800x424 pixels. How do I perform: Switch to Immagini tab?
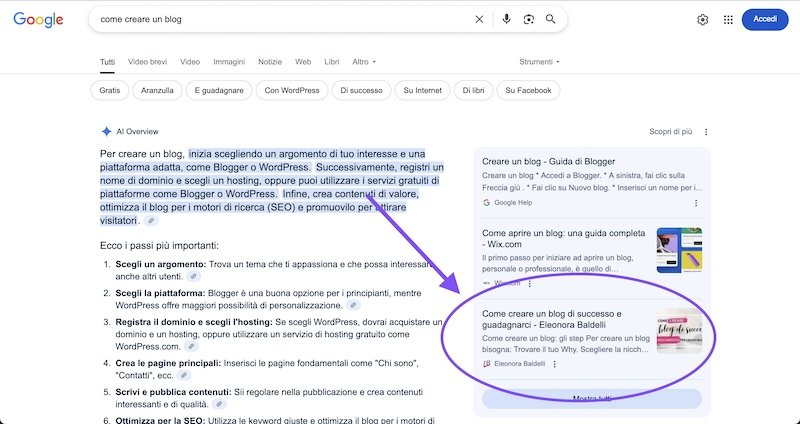229,62
